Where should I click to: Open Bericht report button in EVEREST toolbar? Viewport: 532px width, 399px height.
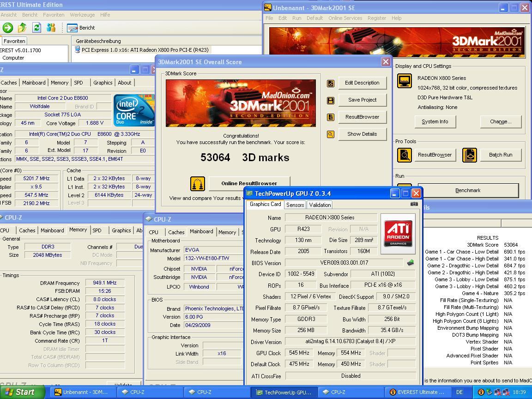(x=81, y=28)
